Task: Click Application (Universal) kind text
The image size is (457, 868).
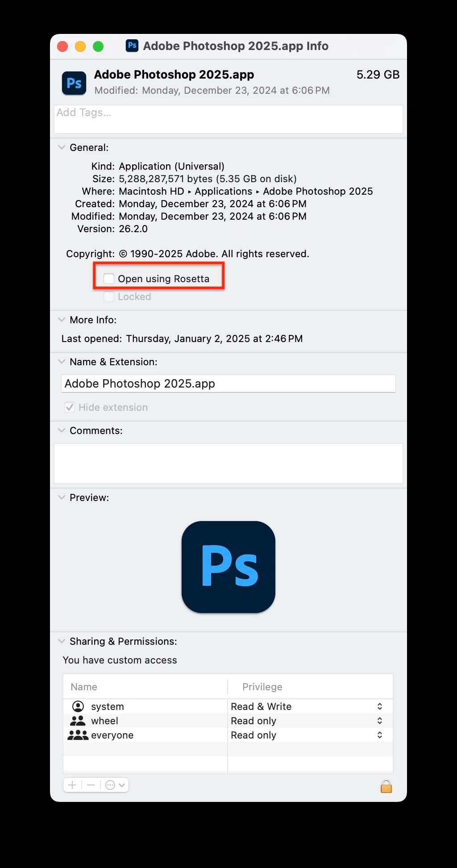Action: [x=171, y=166]
